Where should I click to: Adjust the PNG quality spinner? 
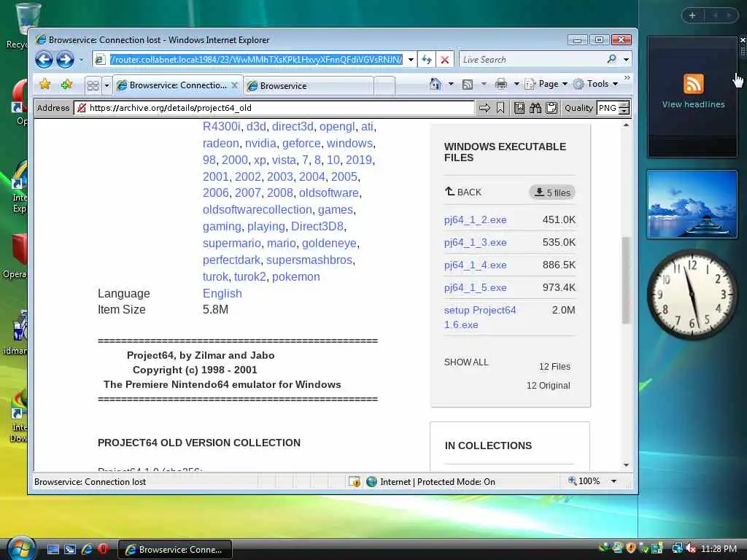(x=624, y=108)
